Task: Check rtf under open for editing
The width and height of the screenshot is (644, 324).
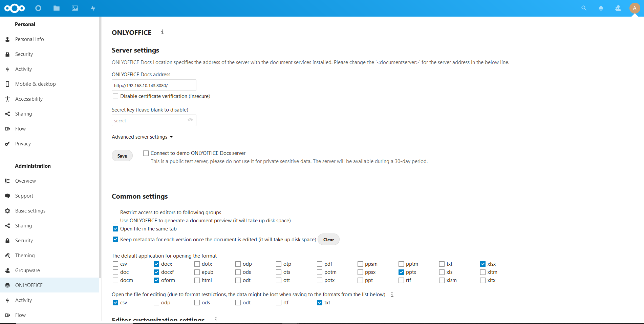Action: (x=279, y=303)
